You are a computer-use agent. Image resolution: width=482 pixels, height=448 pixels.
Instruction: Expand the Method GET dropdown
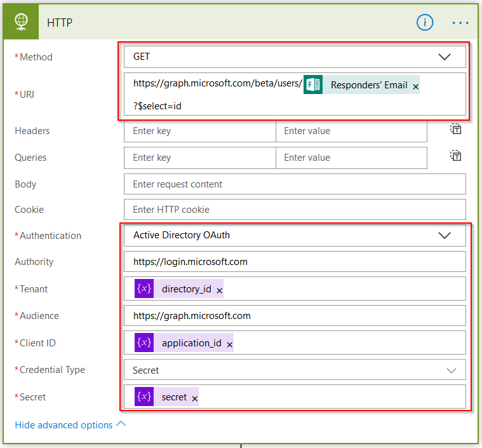click(x=444, y=57)
